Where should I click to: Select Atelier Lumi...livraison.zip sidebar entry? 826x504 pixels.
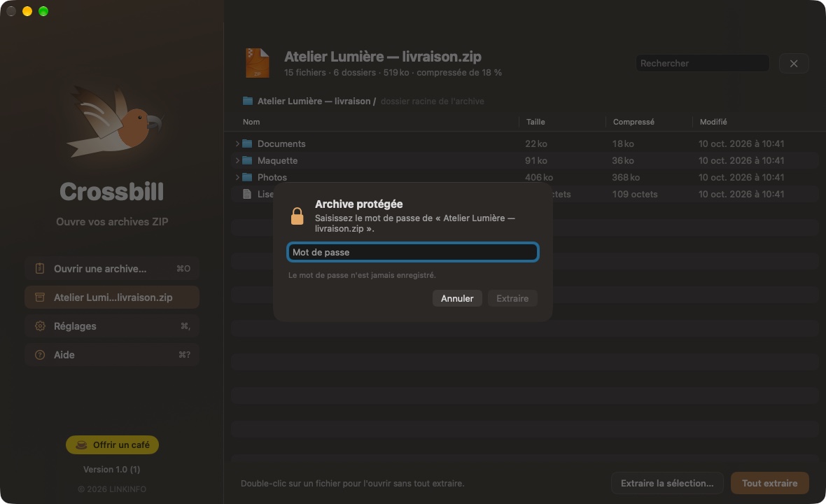112,297
